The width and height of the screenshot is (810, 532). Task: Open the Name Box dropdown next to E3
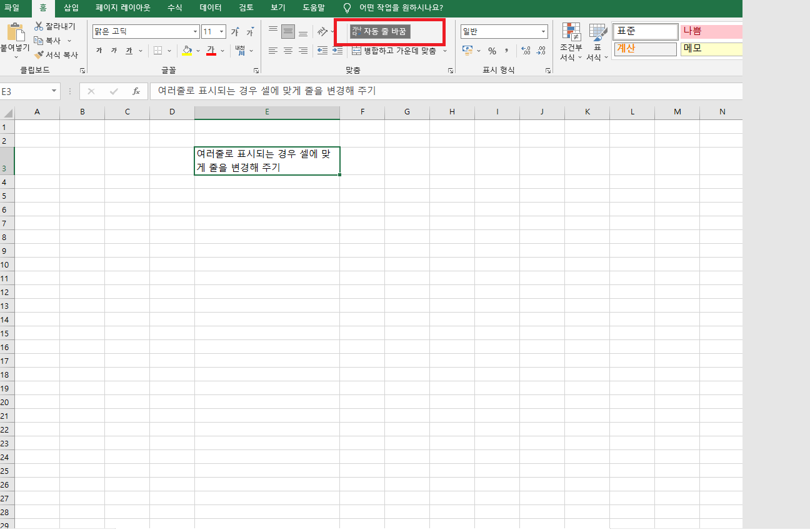coord(54,91)
